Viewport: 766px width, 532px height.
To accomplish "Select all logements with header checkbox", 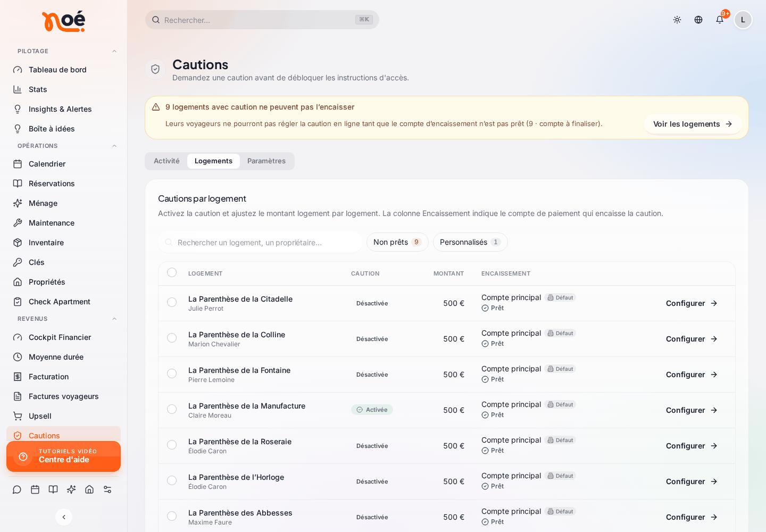I will [x=172, y=272].
